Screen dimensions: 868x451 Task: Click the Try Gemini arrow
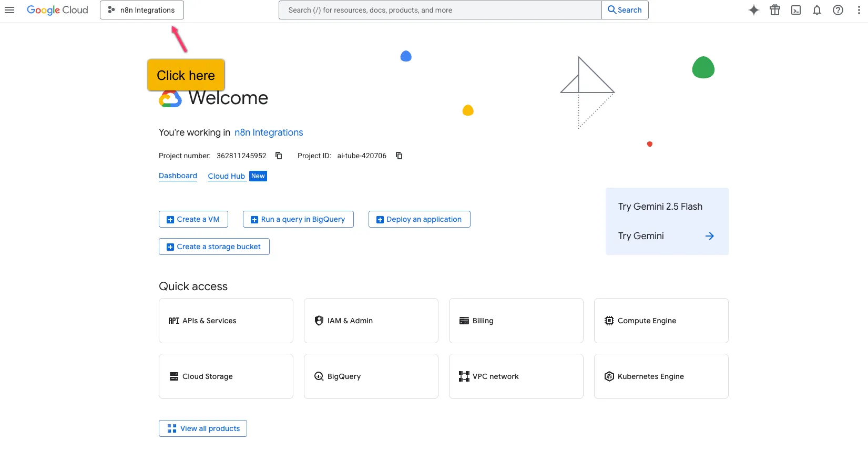tap(709, 236)
